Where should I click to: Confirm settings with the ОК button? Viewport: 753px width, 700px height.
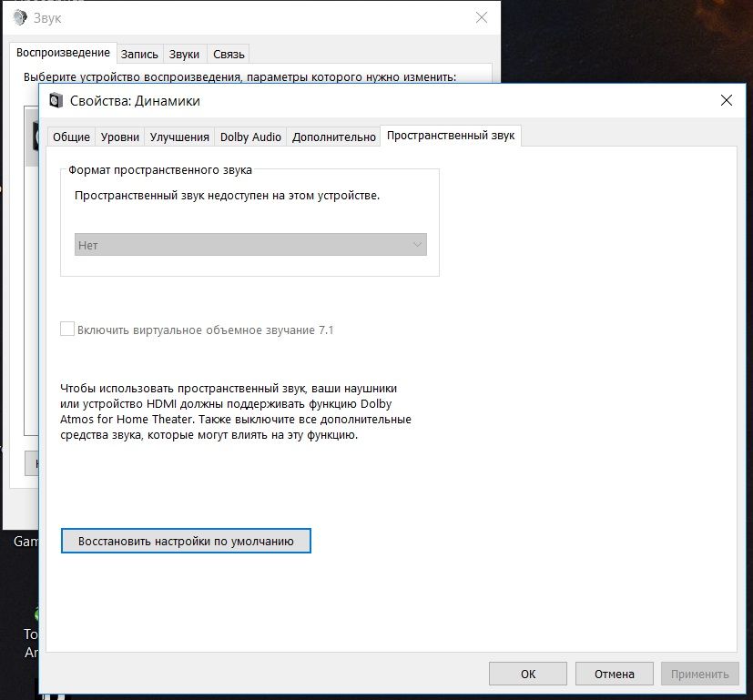(x=527, y=674)
